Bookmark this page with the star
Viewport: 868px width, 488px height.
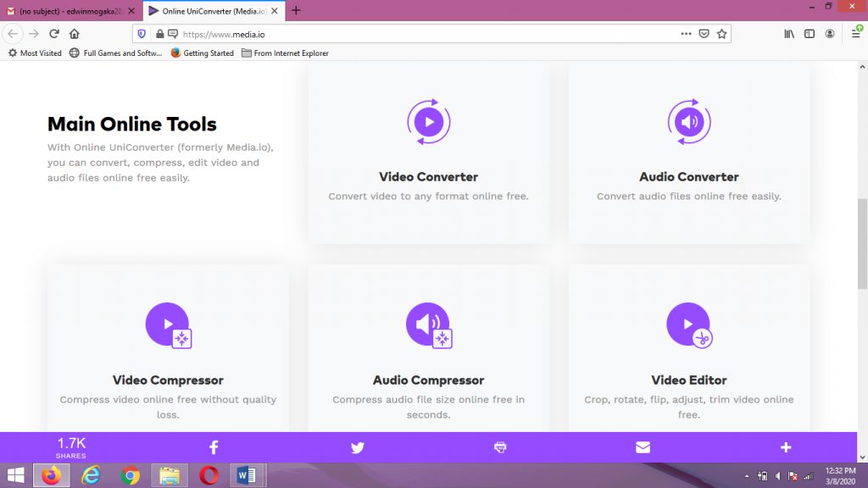(722, 34)
